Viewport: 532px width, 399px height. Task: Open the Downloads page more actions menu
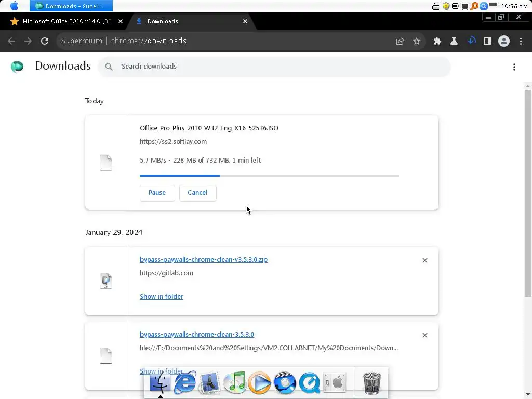tap(514, 67)
